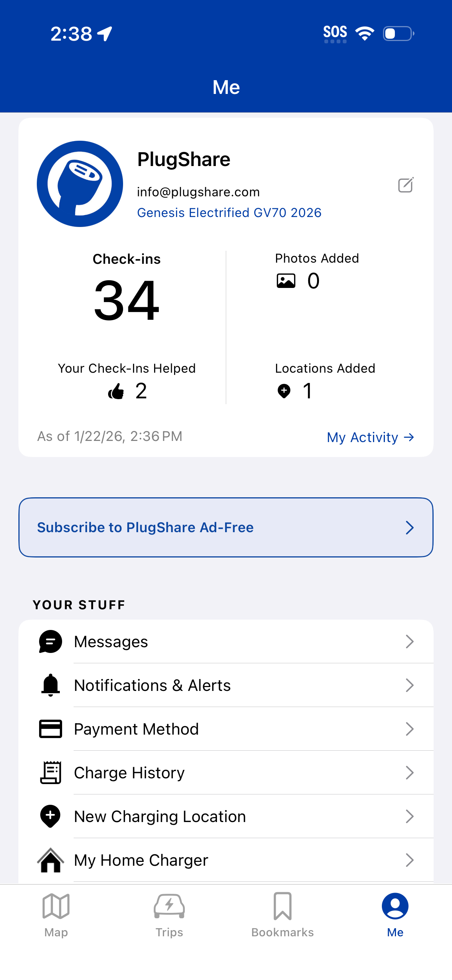This screenshot has height=980, width=452.
Task: Tap the Messages speech bubble icon
Action: [51, 641]
